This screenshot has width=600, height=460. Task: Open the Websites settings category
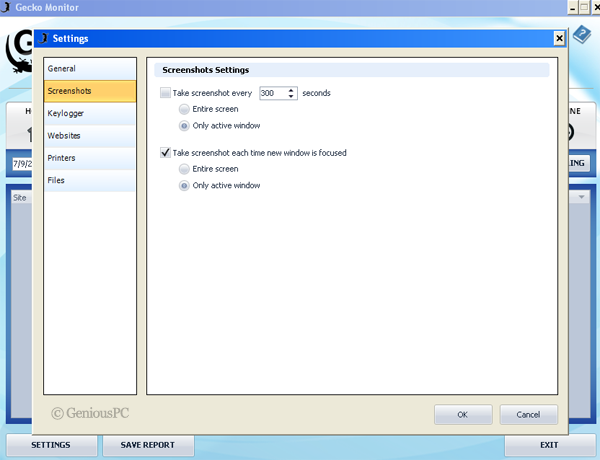[90, 135]
